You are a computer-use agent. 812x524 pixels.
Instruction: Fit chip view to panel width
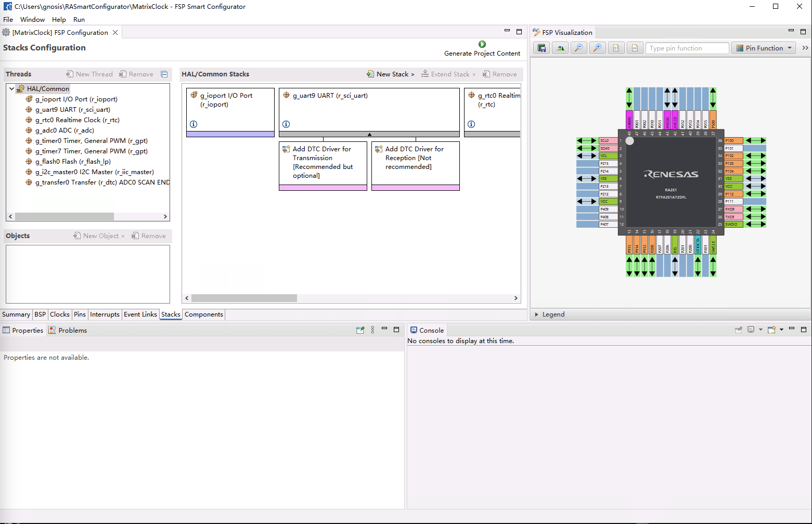pos(635,48)
